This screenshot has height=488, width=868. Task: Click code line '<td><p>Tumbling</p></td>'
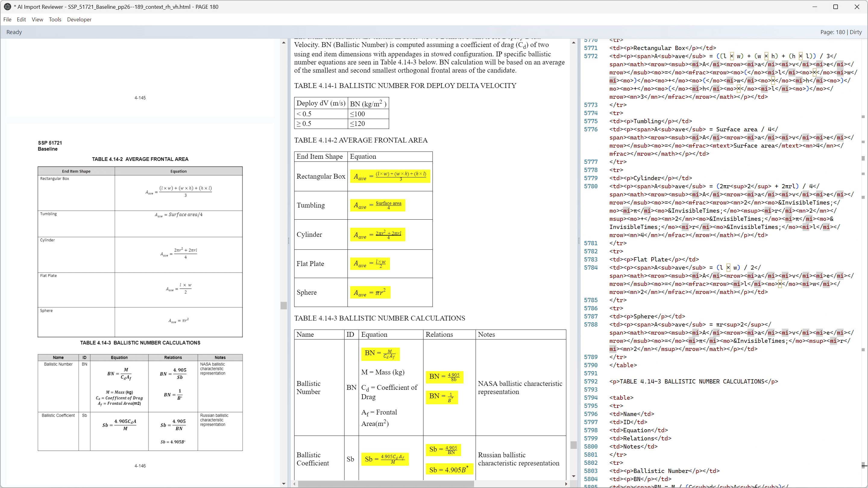point(650,121)
